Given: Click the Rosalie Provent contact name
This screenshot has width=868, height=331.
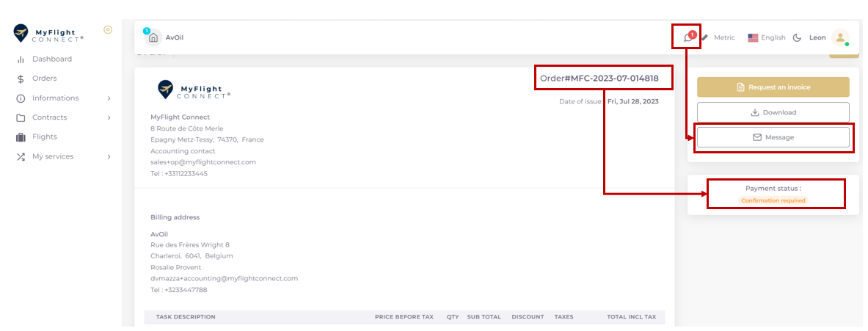Looking at the screenshot, I should click(x=176, y=267).
